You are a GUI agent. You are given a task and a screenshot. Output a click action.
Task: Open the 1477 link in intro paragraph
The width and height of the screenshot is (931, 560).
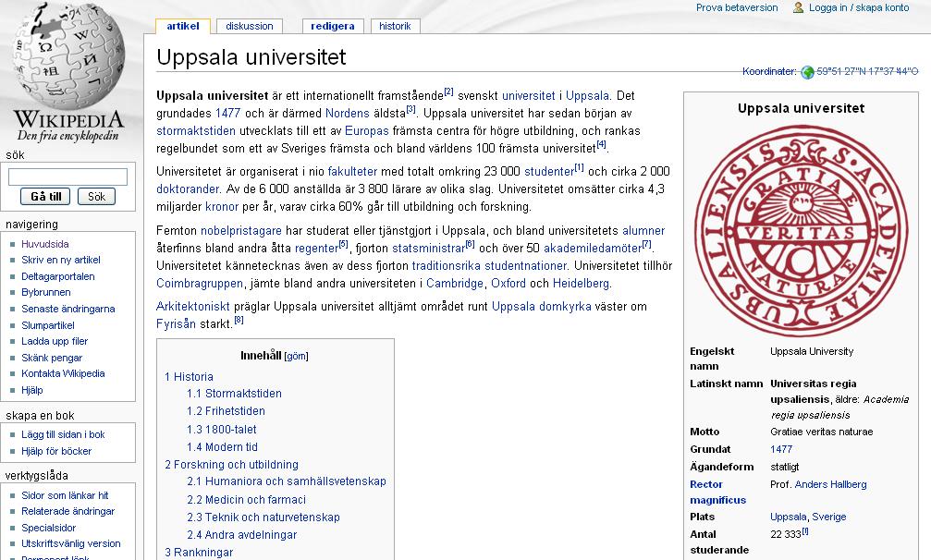click(227, 114)
